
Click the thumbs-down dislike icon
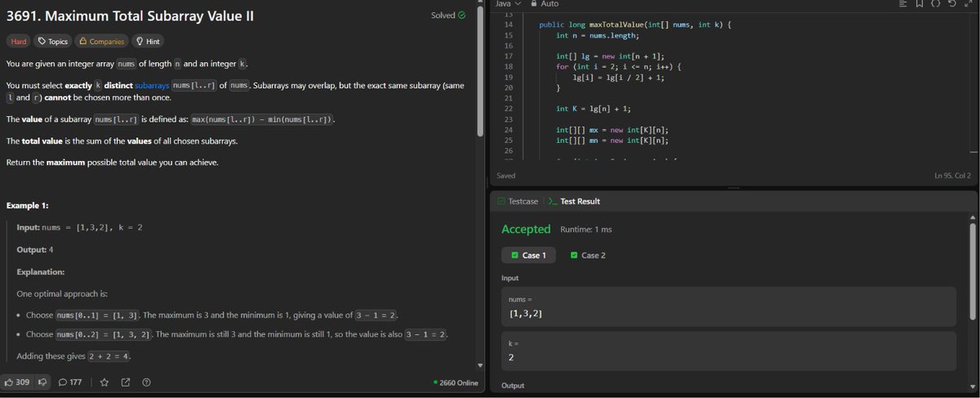point(42,382)
